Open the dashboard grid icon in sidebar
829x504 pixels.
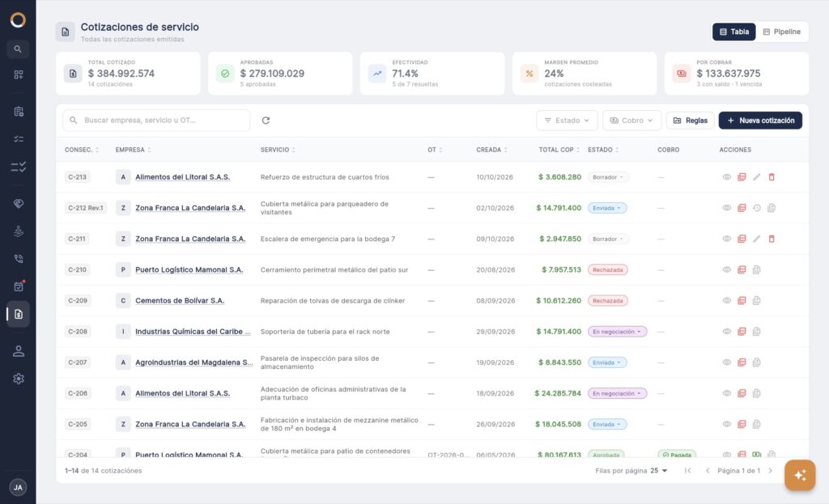[x=19, y=74]
